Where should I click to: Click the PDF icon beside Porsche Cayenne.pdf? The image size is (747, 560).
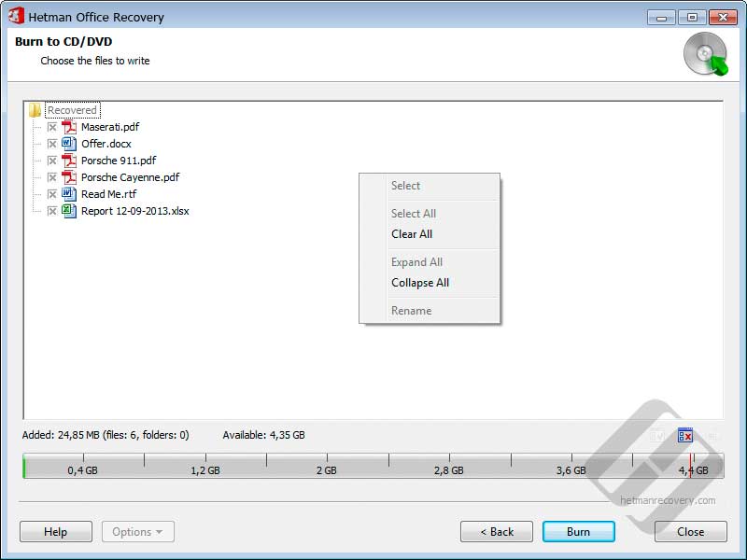[x=69, y=177]
